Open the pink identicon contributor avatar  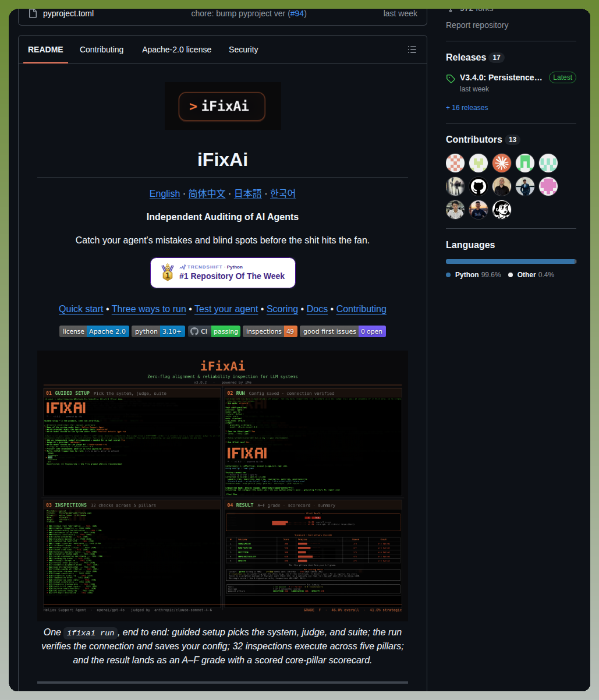548,186
